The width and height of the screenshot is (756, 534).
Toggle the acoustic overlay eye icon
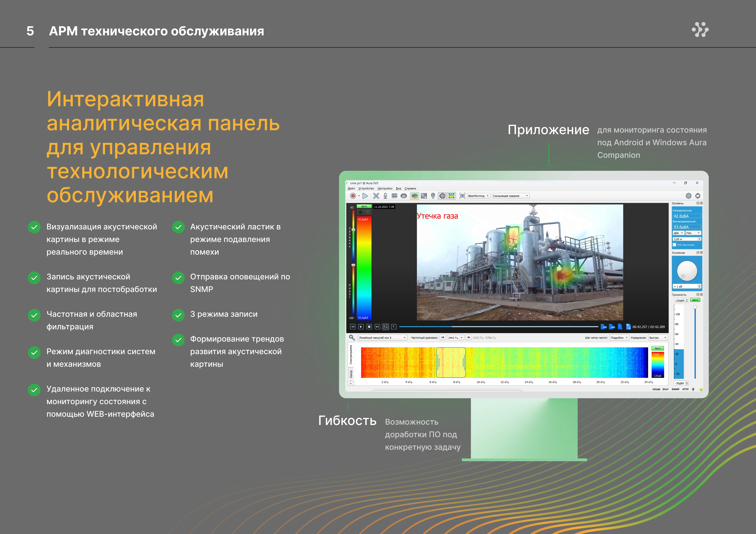tap(415, 196)
